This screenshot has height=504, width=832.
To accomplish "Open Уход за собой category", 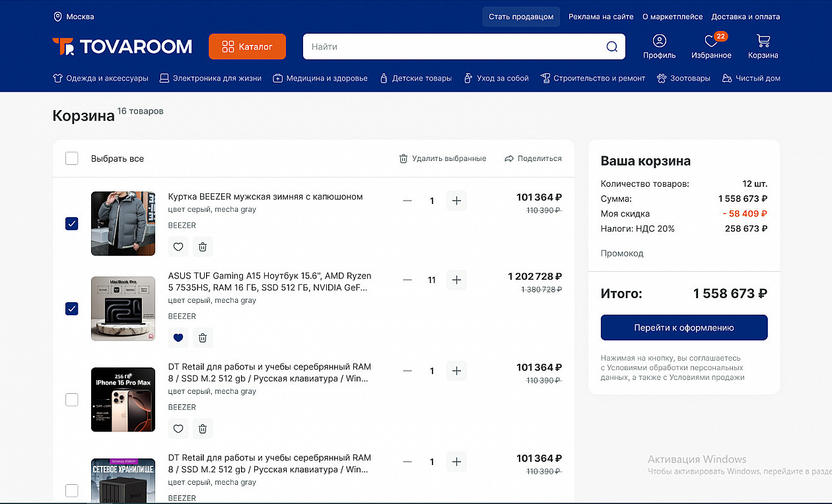I will 496,79.
